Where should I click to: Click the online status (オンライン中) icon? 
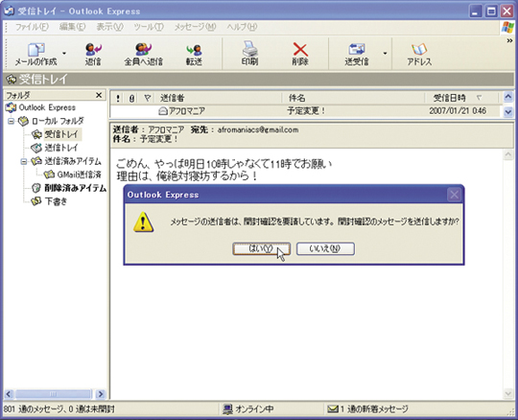[x=227, y=409]
